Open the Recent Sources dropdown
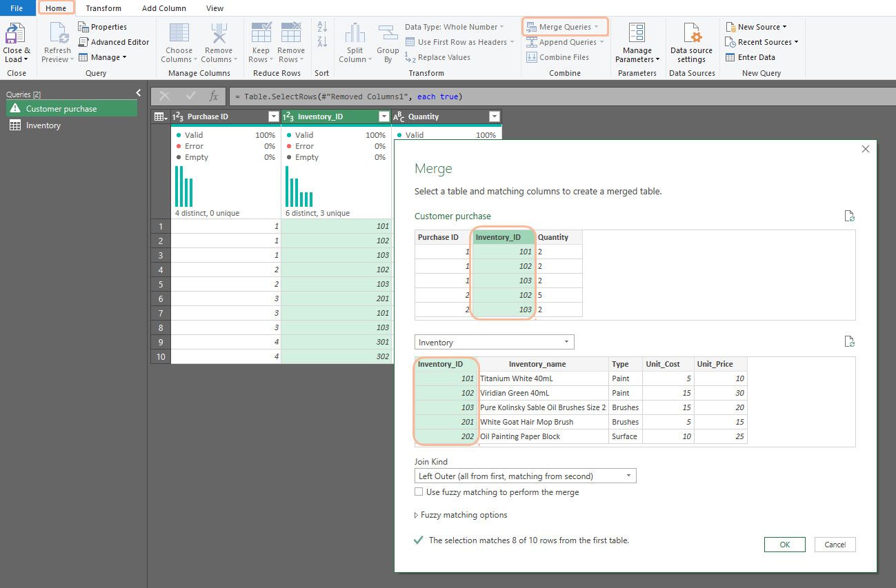The width and height of the screenshot is (896, 588). pyautogui.click(x=796, y=42)
